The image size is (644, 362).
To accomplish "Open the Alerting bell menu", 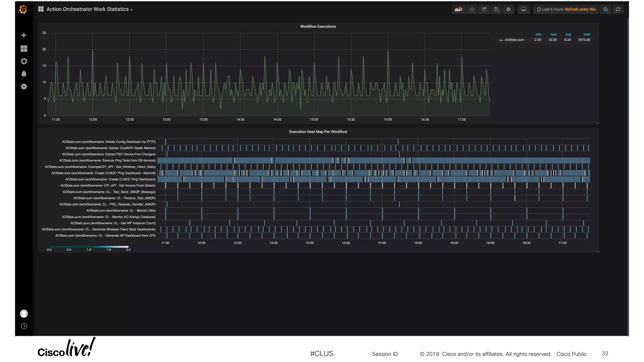I will pos(24,74).
